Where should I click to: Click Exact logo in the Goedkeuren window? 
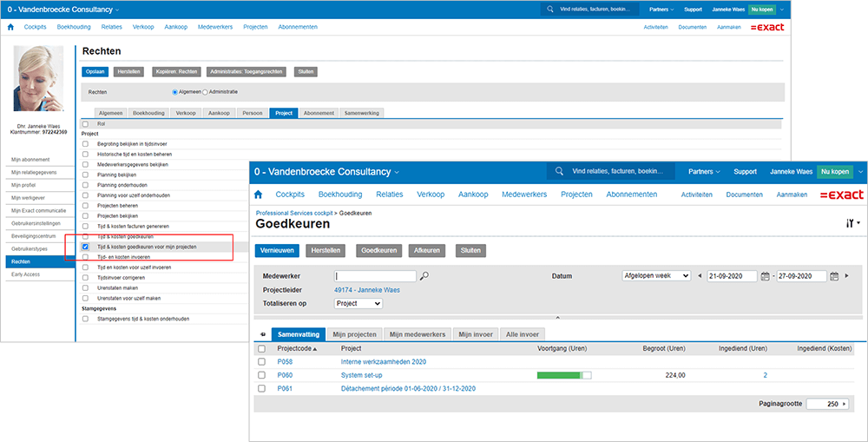[841, 195]
